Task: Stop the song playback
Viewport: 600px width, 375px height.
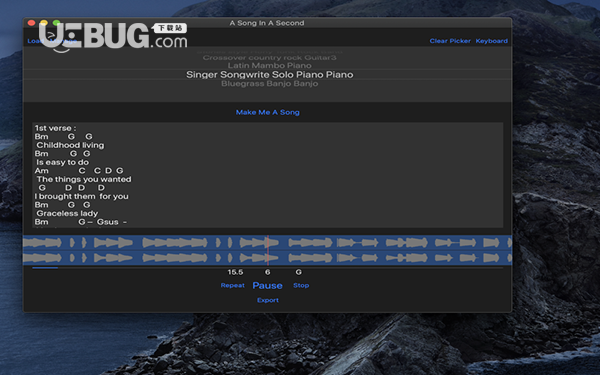Action: click(x=301, y=285)
